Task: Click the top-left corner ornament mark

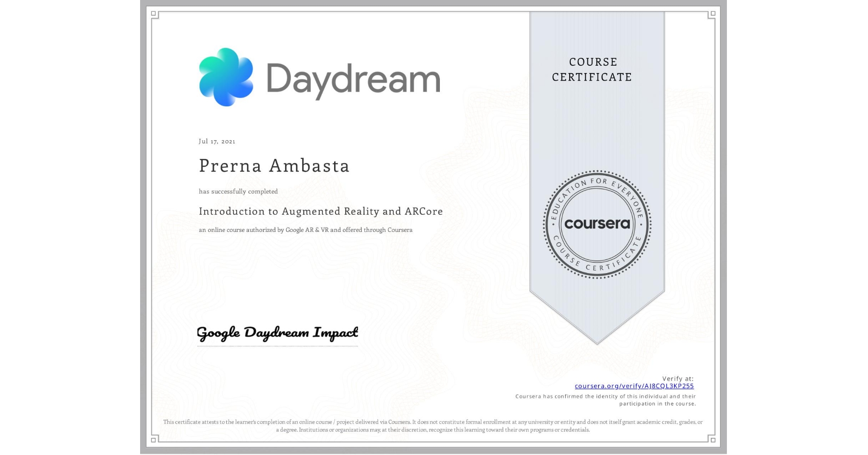Action: pos(153,14)
